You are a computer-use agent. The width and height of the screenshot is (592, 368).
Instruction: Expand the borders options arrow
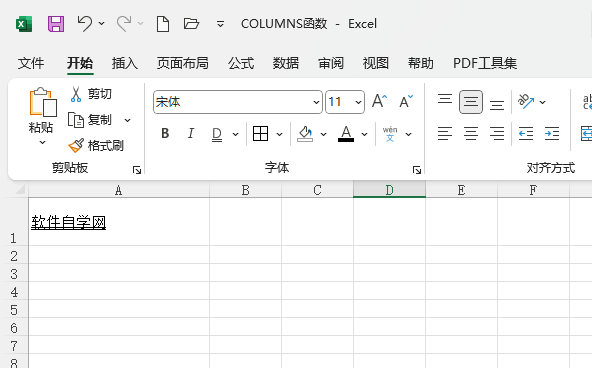point(279,134)
